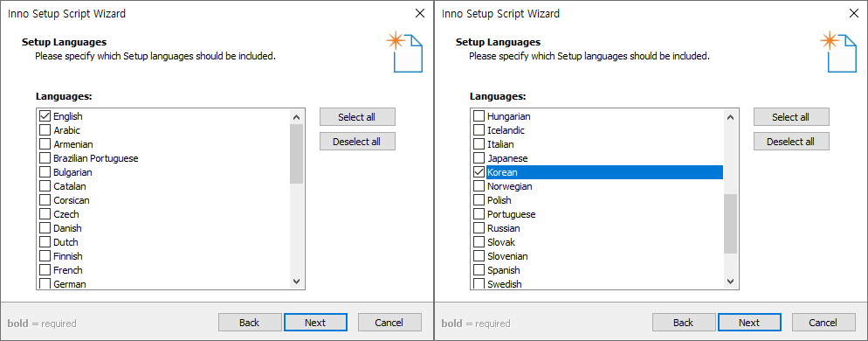
Task: Click scroll-down arrow in right language list
Action: click(x=730, y=282)
